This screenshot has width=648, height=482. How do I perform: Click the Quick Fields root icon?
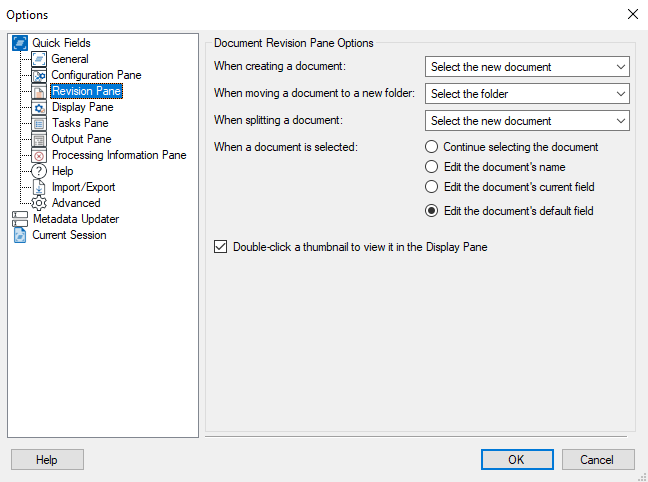19,43
